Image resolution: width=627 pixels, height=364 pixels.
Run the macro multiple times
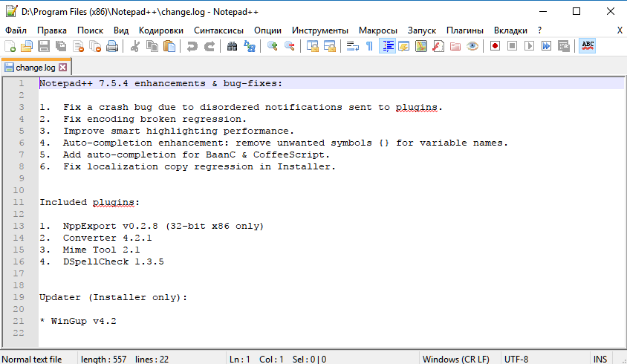546,46
